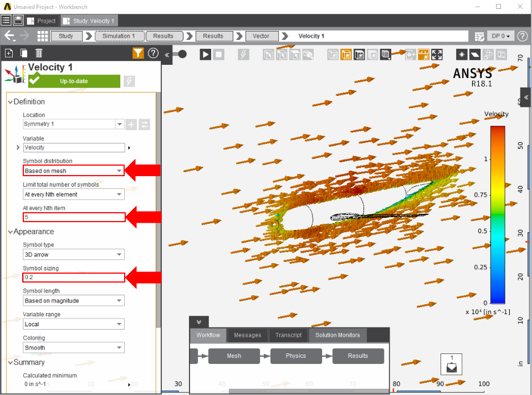Open the Symbol distribution dropdown

point(74,171)
